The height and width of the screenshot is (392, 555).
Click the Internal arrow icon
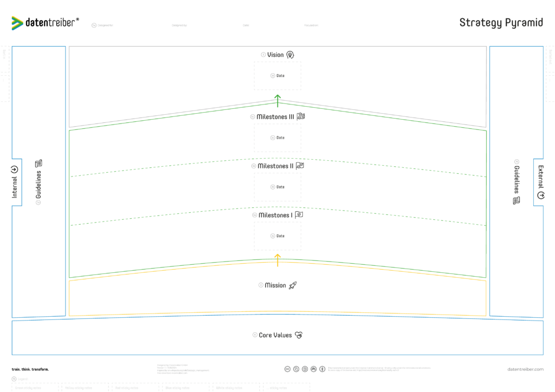coord(15,169)
